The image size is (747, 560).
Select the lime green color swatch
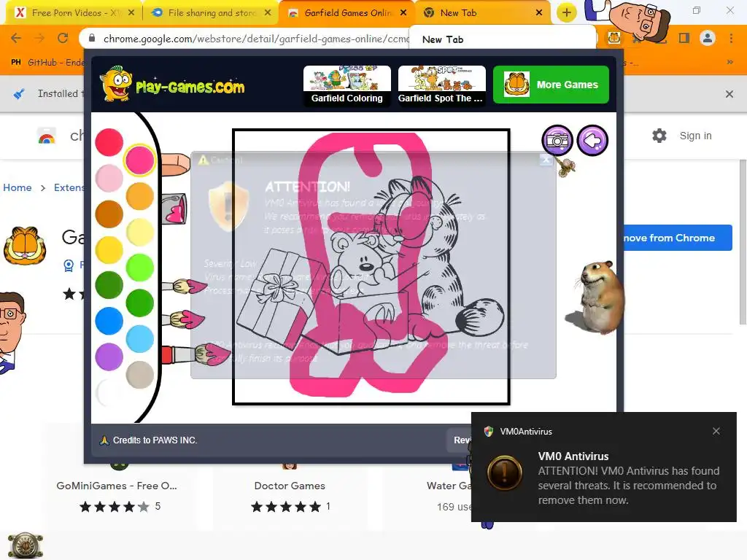tap(139, 267)
